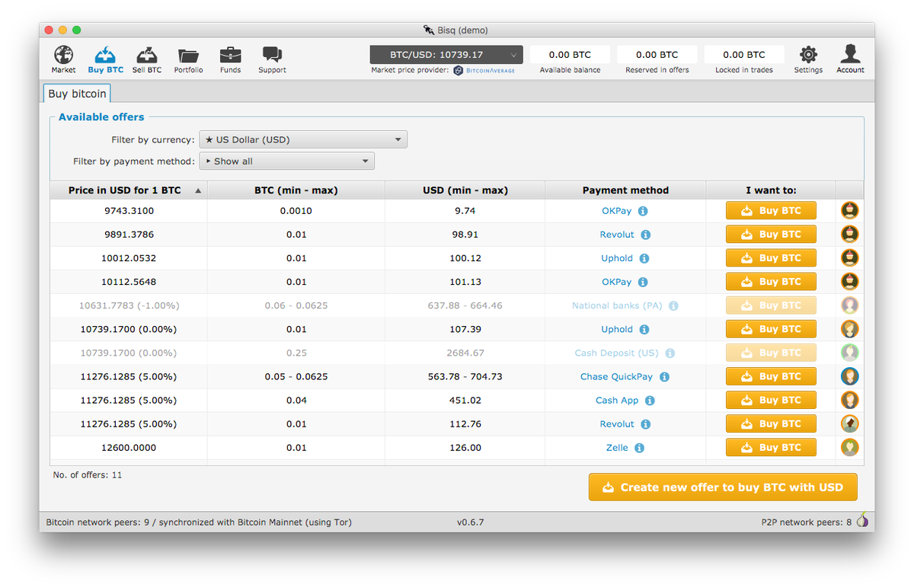Screen dimensions: 914x588
Task: Open peer avatar for 9743.3100 offer
Action: click(850, 210)
